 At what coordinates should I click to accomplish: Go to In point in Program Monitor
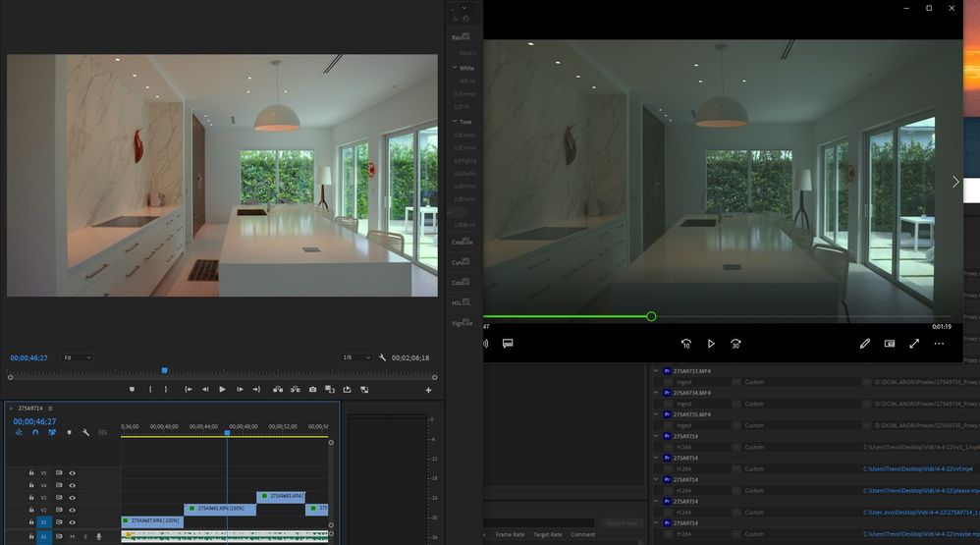pos(189,390)
